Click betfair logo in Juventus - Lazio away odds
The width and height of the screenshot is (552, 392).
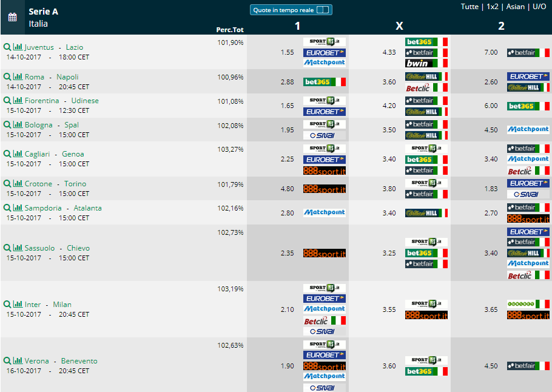pyautogui.click(x=528, y=52)
